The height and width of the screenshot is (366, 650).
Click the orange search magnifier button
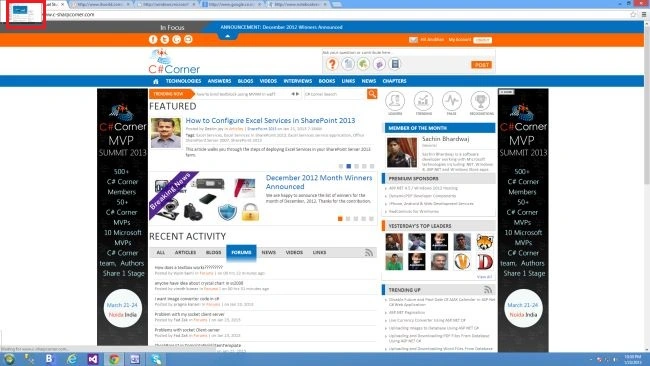tap(372, 94)
